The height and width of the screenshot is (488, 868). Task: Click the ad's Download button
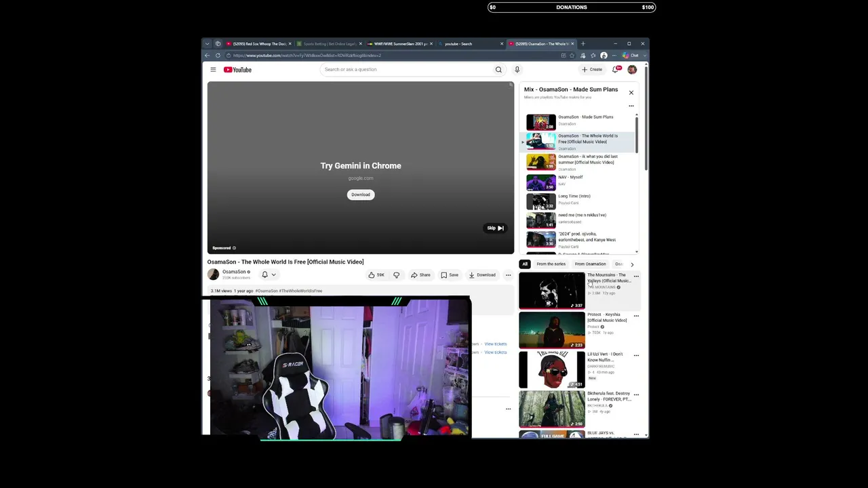coord(361,195)
